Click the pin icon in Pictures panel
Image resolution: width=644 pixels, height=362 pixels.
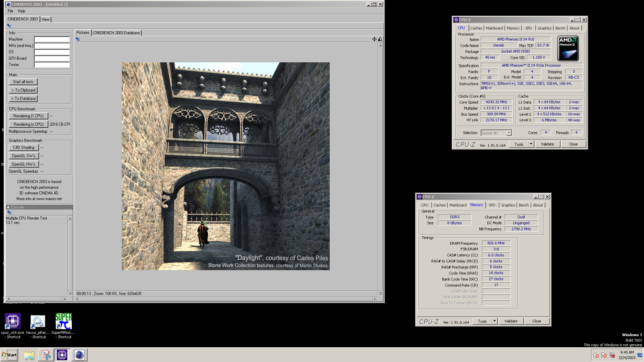coord(78,39)
